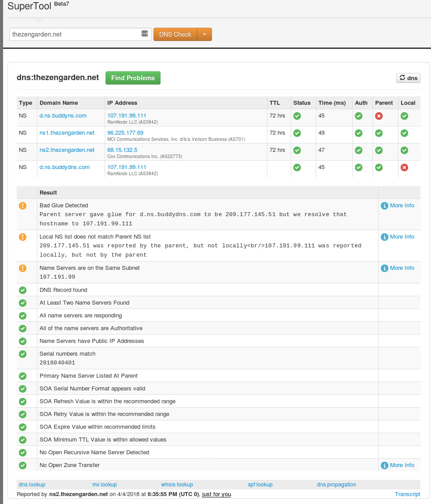Open the d.ns.buddyns.com name server link
The height and width of the screenshot is (504, 431).
pyautogui.click(x=63, y=116)
